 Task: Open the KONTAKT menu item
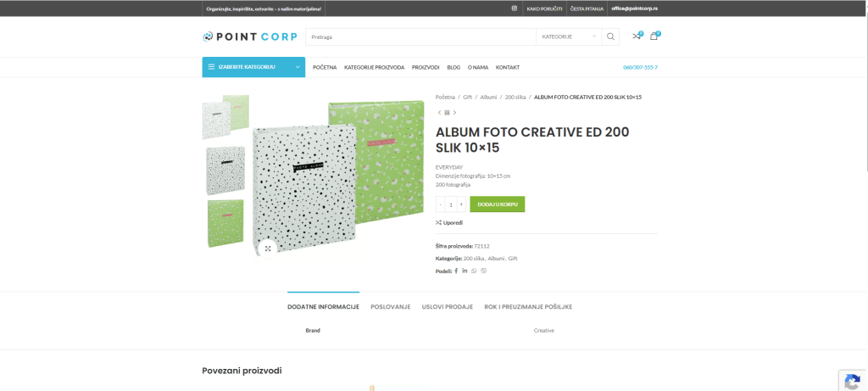pos(508,67)
